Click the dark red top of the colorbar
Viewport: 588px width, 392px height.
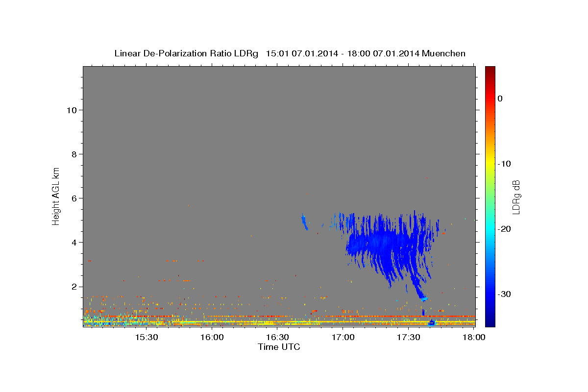tap(490, 71)
